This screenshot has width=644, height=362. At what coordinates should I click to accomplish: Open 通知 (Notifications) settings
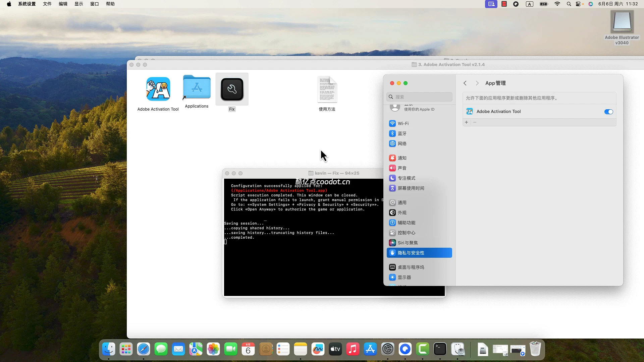point(419,158)
